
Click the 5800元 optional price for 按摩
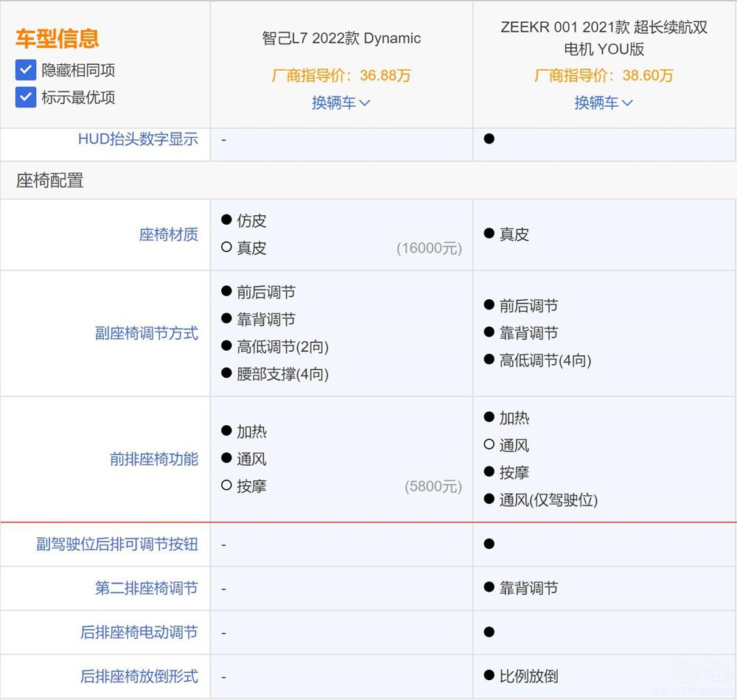433,486
